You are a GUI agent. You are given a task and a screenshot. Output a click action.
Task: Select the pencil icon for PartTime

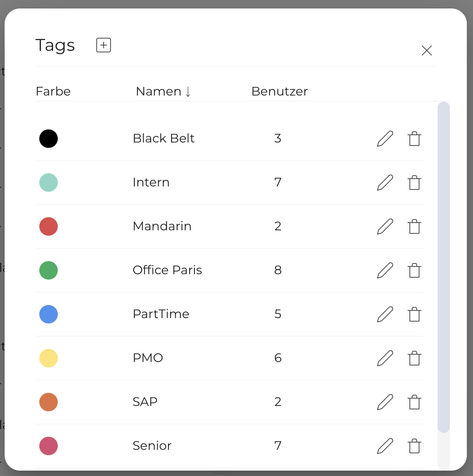coord(385,314)
